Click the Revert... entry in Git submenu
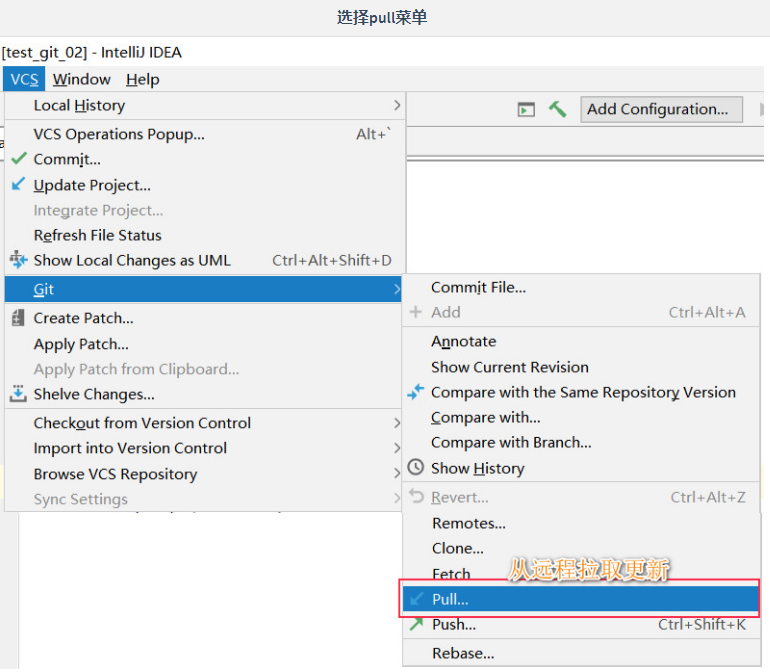The image size is (770, 672). 581,497
